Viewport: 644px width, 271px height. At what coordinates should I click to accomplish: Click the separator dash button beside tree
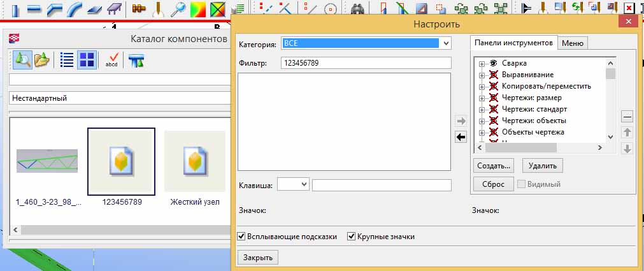click(x=627, y=117)
